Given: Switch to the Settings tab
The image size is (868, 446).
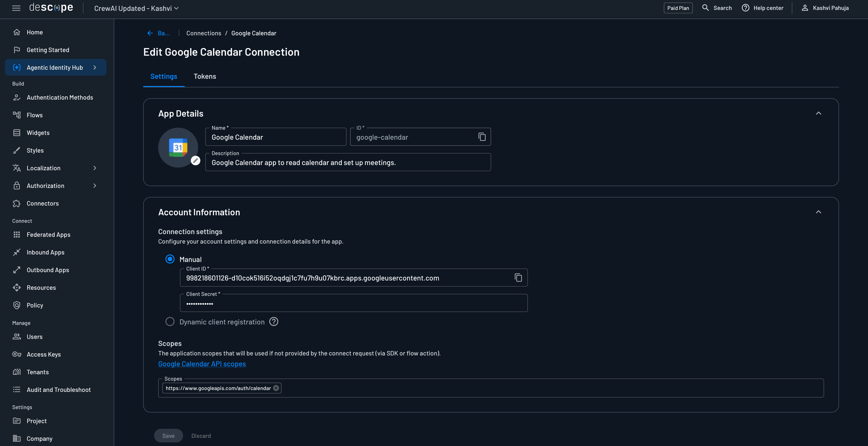Looking at the screenshot, I should [x=164, y=77].
